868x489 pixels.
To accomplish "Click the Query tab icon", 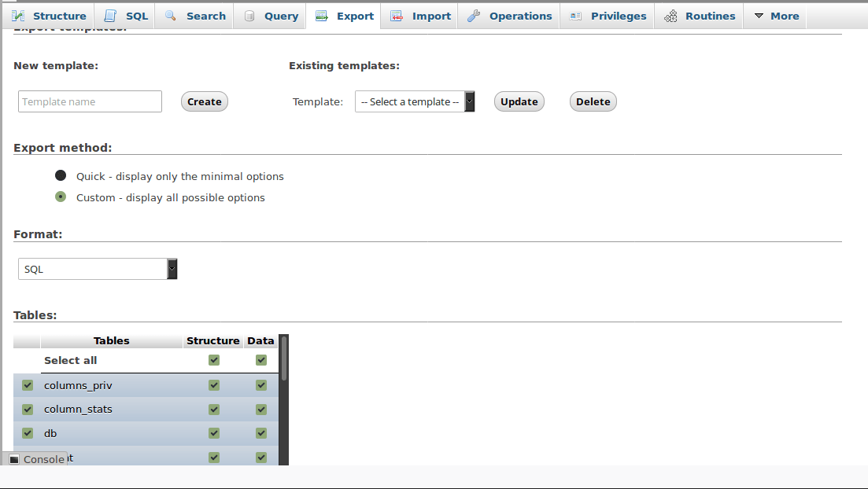I will [x=248, y=15].
